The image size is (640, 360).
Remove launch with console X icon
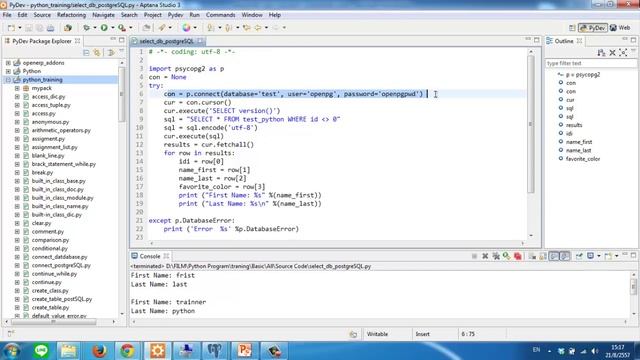[x=485, y=256]
